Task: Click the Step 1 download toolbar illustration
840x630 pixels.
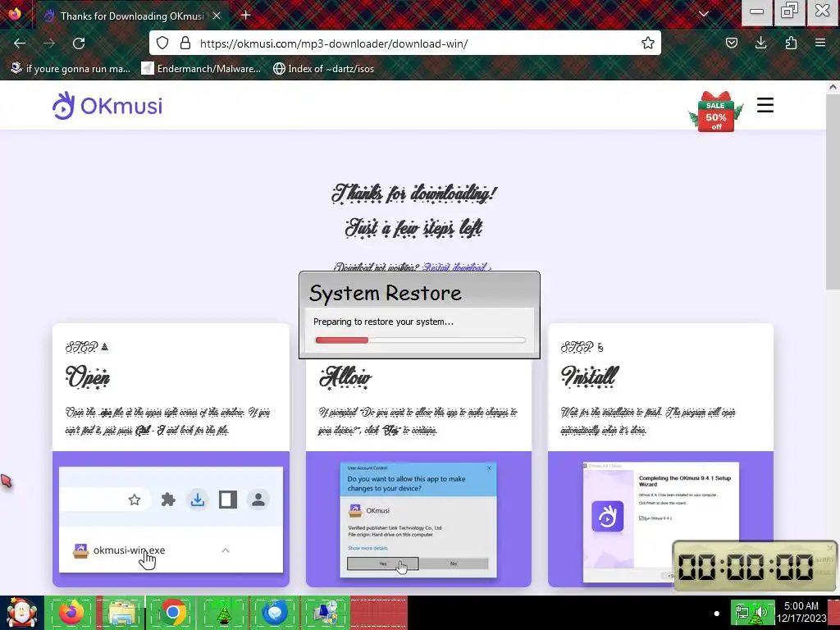Action: [x=171, y=519]
